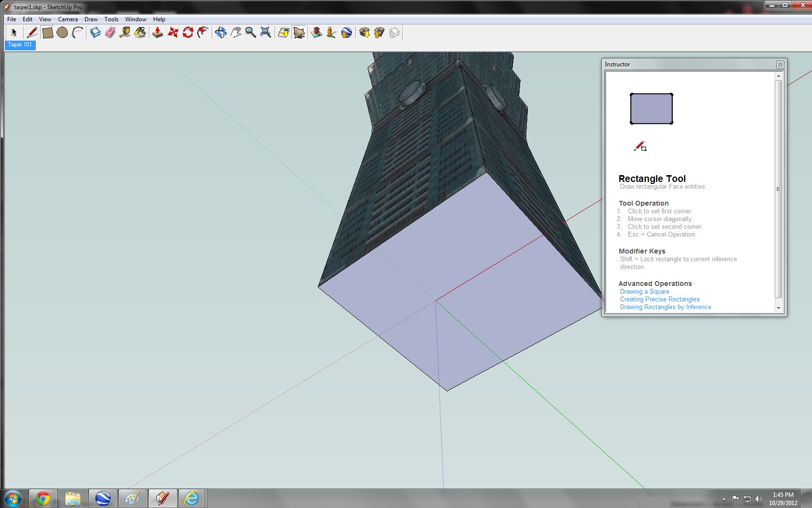This screenshot has width=812, height=508.
Task: Click the grayed Share Component icon
Action: [394, 32]
